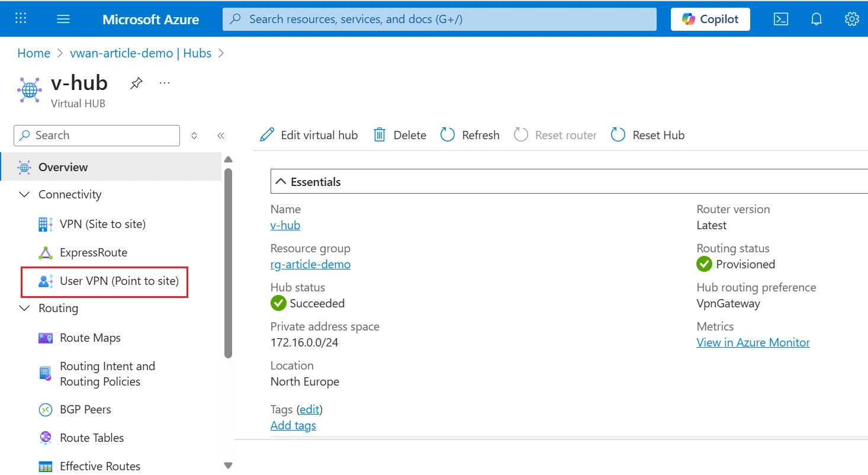Click the VPN (Site to site) building icon
The width and height of the screenshot is (868, 475).
[x=46, y=224]
